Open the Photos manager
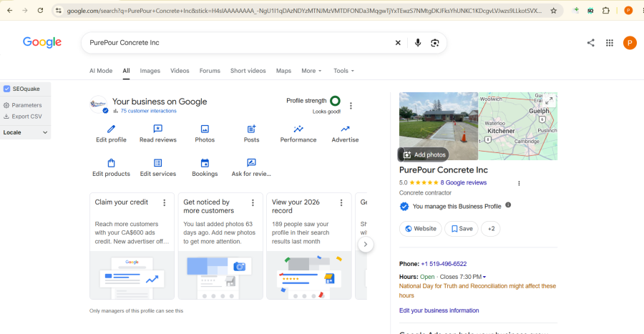Screen dimensions: 644x334 205,134
